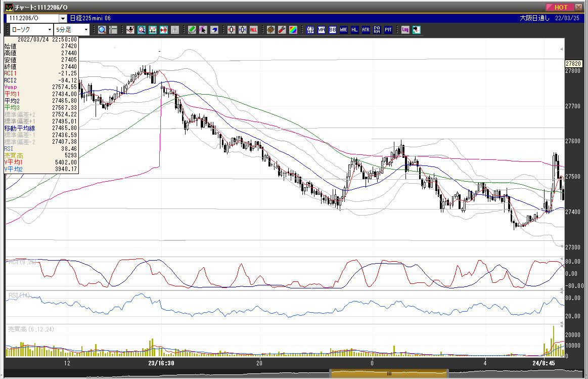Click the 売買高(6,12,24) panel label
This screenshot has width=588, height=379.
tap(31, 329)
